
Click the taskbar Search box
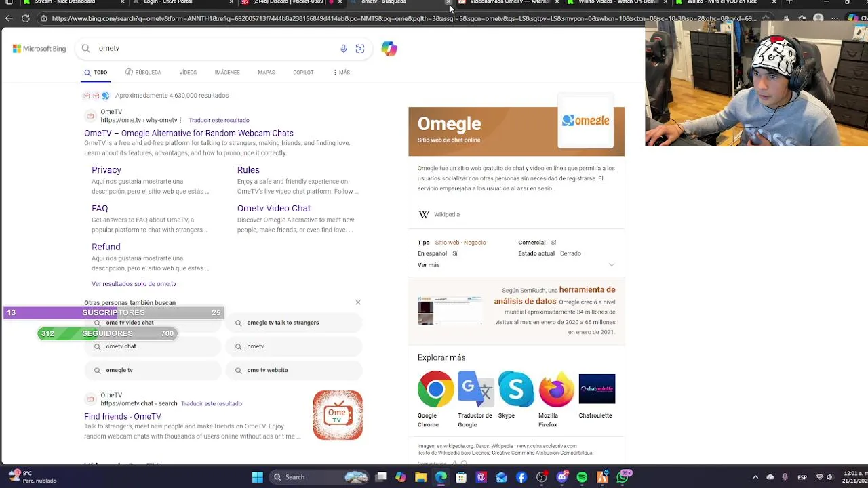(319, 477)
